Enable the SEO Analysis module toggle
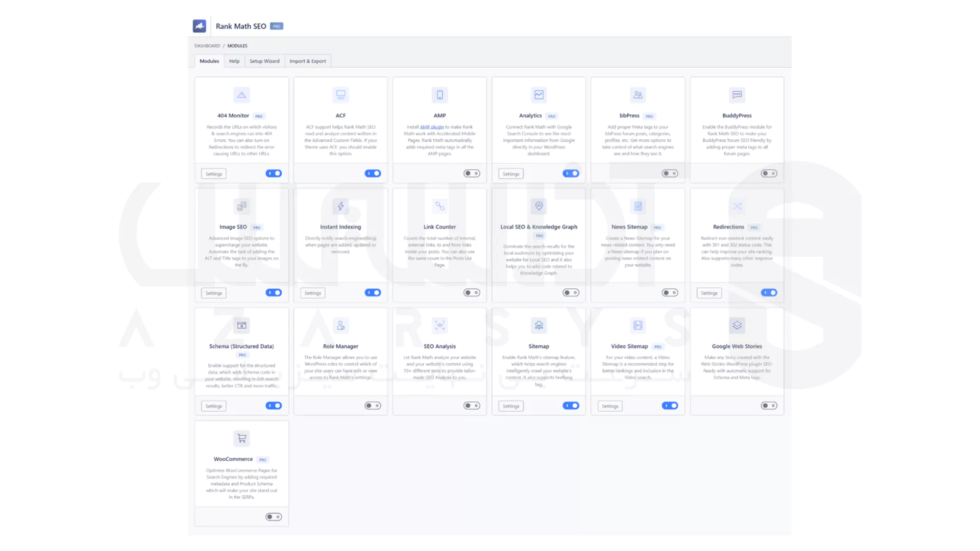Image resolution: width=980 pixels, height=551 pixels. point(472,406)
